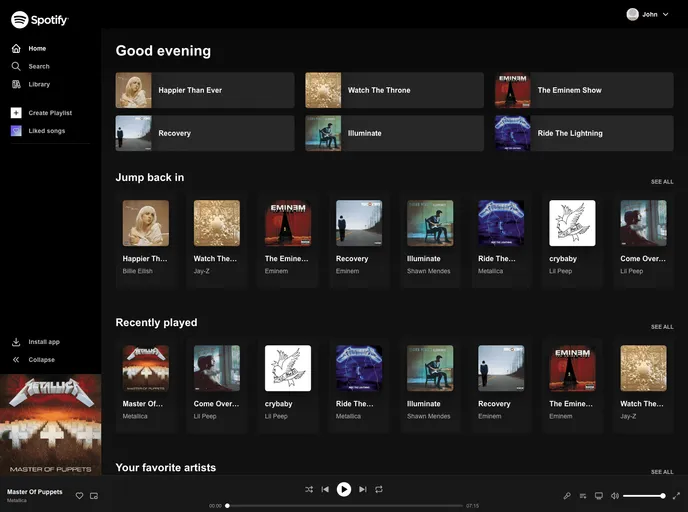Select Ride The Lightning cover in Recently played
This screenshot has height=512, width=688.
tap(359, 368)
